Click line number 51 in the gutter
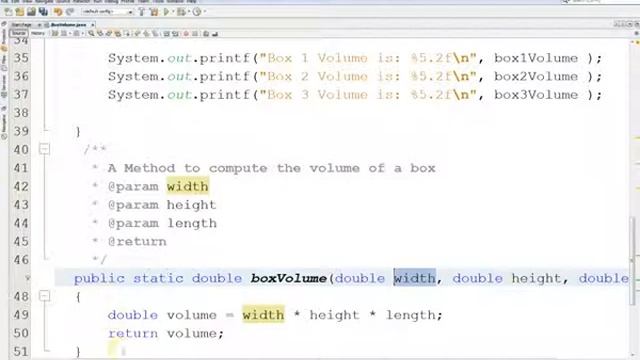 (x=21, y=351)
